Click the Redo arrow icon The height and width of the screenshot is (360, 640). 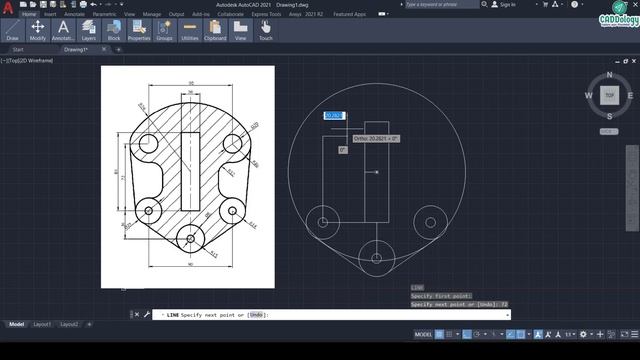[x=108, y=4]
